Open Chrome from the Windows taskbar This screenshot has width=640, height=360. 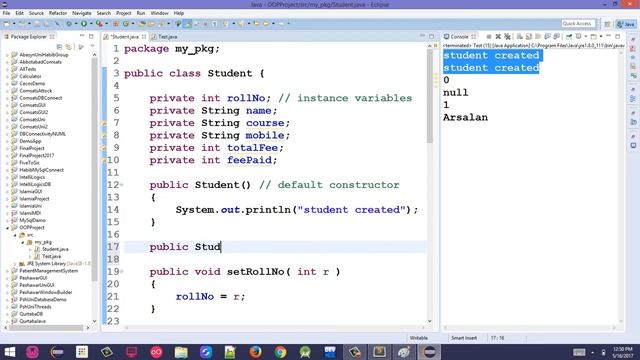tap(280, 352)
